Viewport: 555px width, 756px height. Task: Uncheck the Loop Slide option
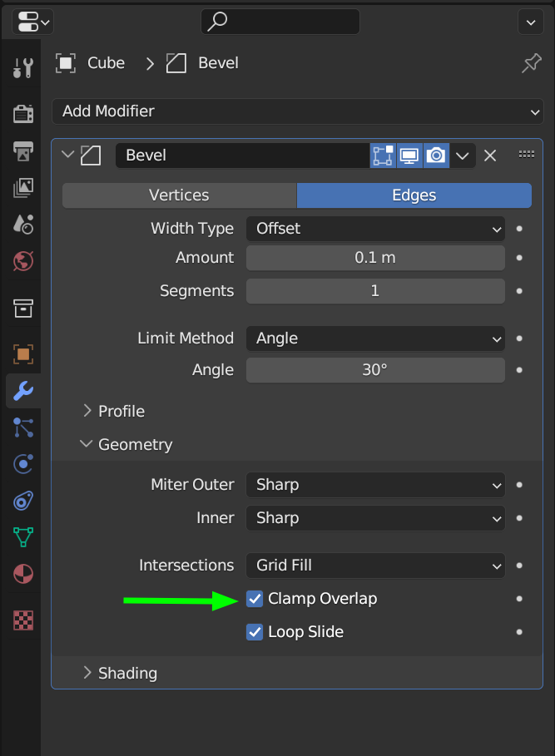[x=255, y=632]
